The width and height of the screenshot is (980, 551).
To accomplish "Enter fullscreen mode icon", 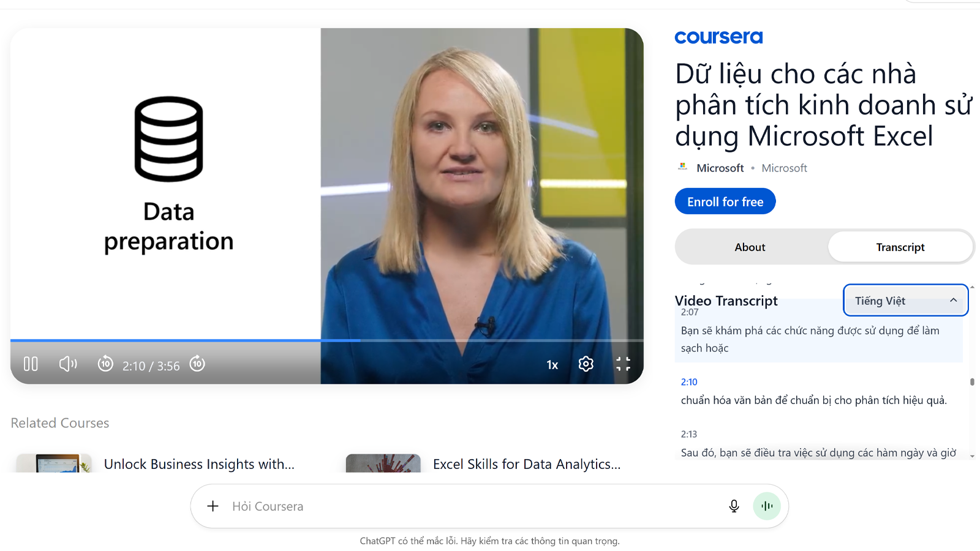I will click(x=623, y=364).
